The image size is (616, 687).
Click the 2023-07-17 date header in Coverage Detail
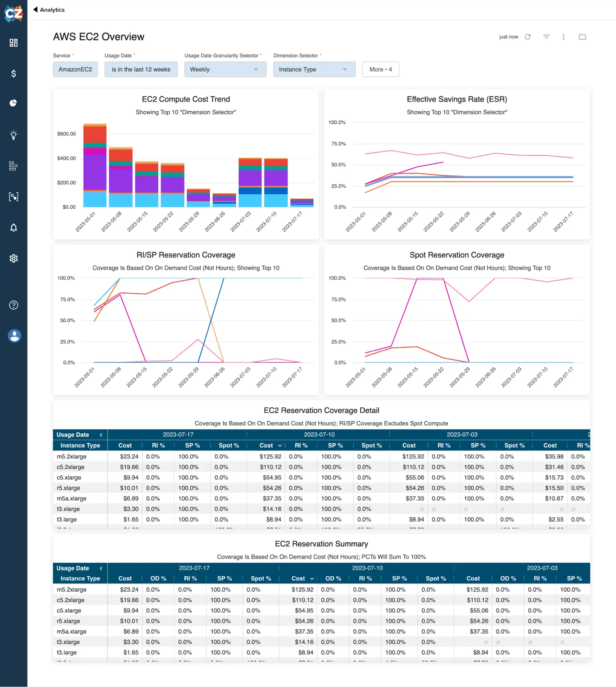pyautogui.click(x=178, y=435)
